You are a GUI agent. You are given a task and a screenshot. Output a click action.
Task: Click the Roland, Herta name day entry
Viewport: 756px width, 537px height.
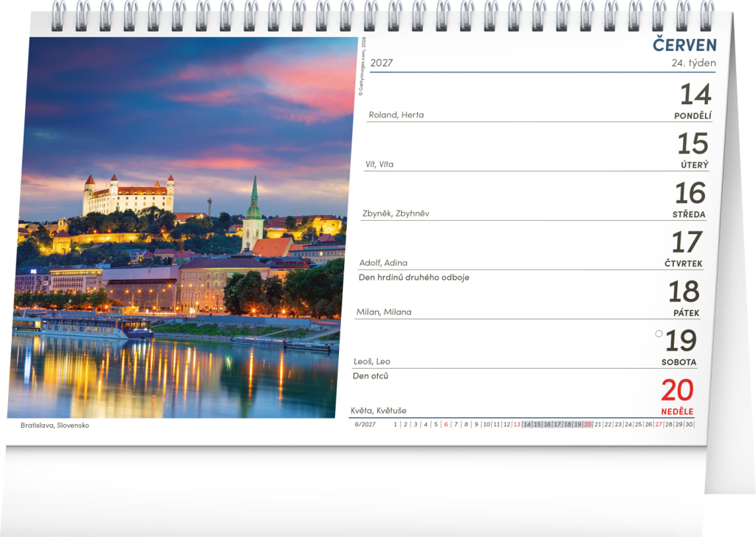tap(396, 114)
